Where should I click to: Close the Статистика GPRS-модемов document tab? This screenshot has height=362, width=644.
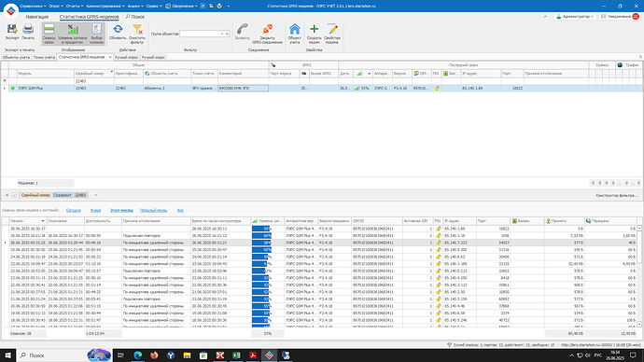pyautogui.click(x=110, y=57)
